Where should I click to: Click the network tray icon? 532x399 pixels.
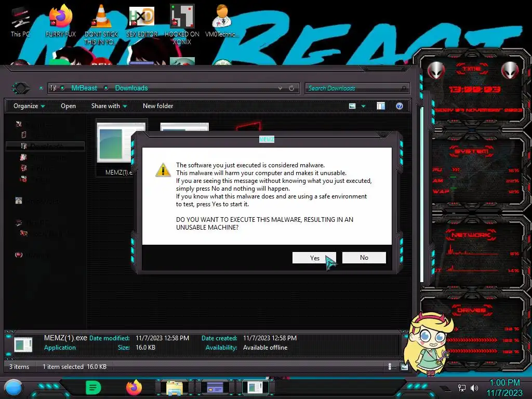pos(461,388)
